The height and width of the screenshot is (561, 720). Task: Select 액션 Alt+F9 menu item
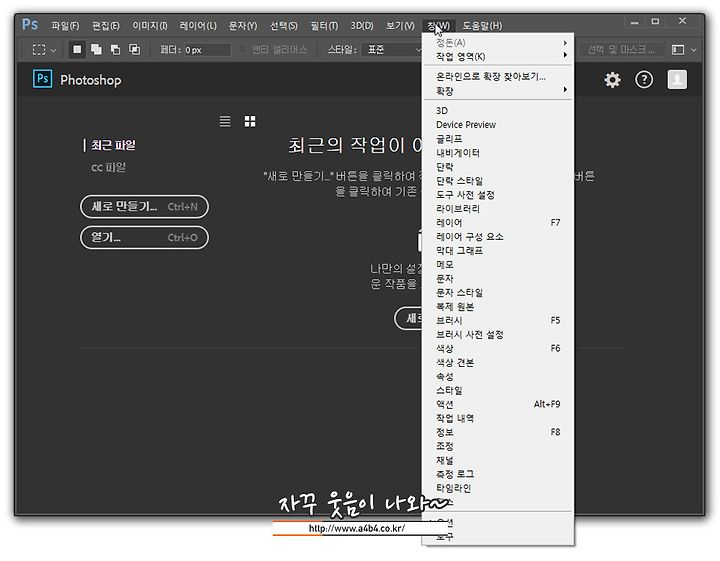pyautogui.click(x=497, y=404)
